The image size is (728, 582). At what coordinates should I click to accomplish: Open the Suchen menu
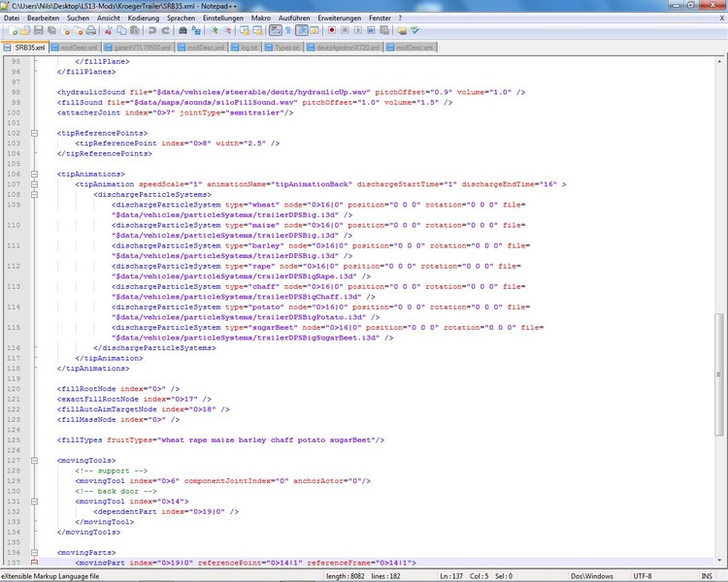click(78, 18)
